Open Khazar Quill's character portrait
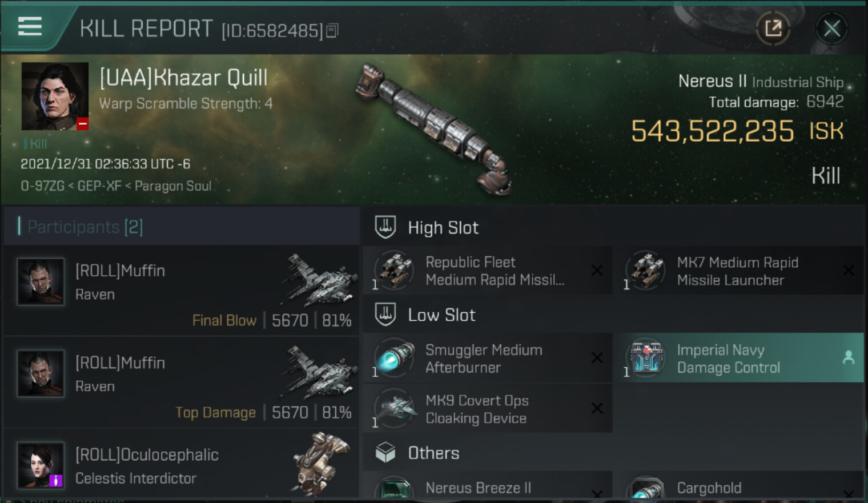868x503 pixels. point(55,96)
